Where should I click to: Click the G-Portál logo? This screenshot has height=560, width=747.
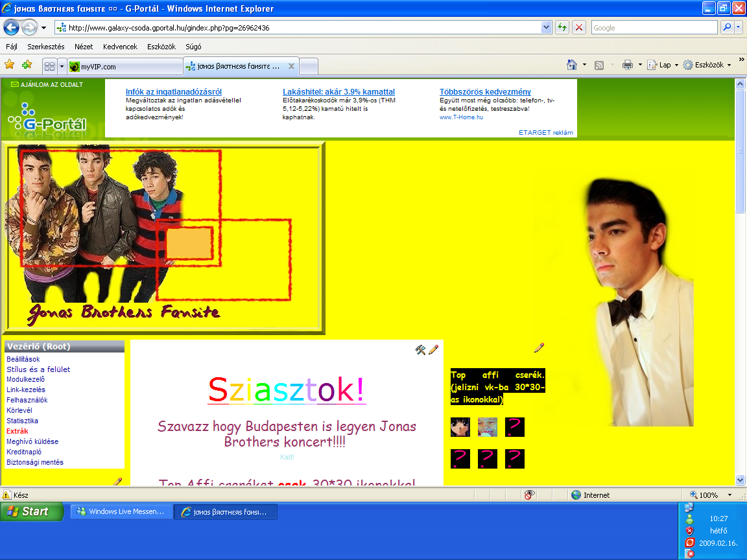click(47, 117)
